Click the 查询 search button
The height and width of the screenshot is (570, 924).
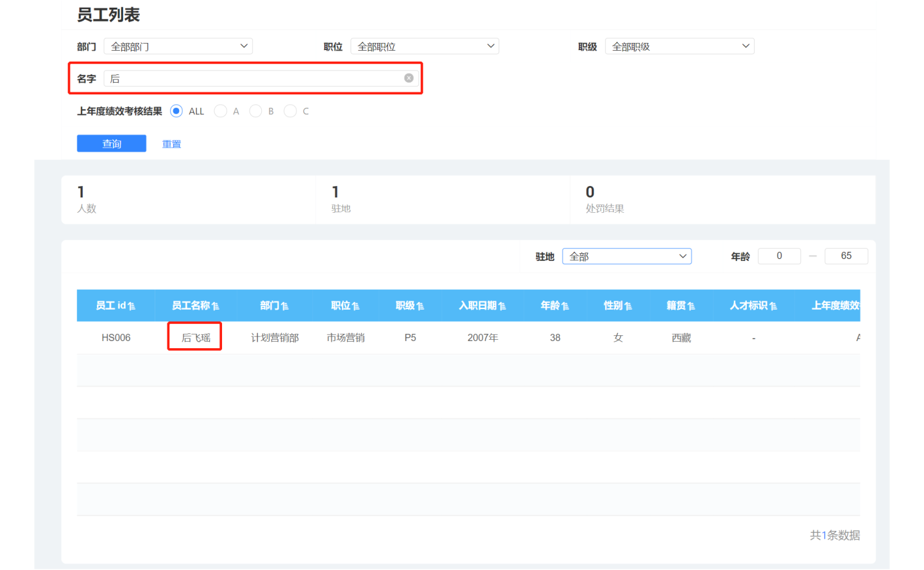point(112,144)
